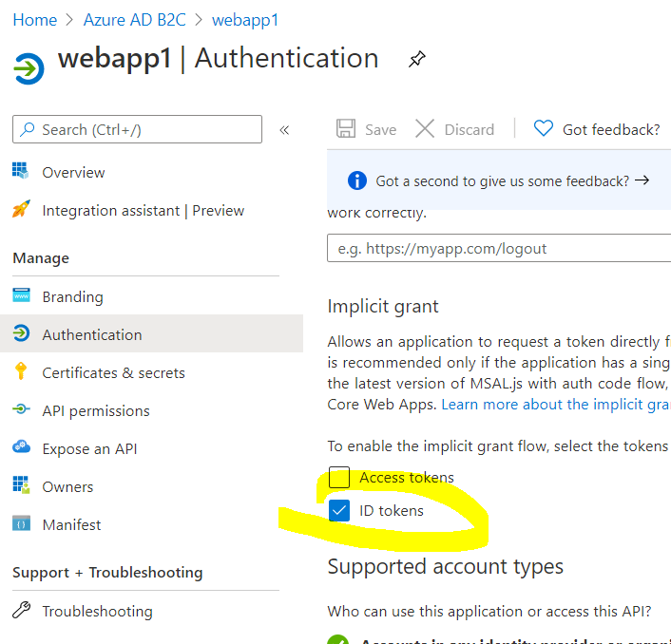Open the Got feedback? link
The height and width of the screenshot is (644, 671).
tap(611, 129)
